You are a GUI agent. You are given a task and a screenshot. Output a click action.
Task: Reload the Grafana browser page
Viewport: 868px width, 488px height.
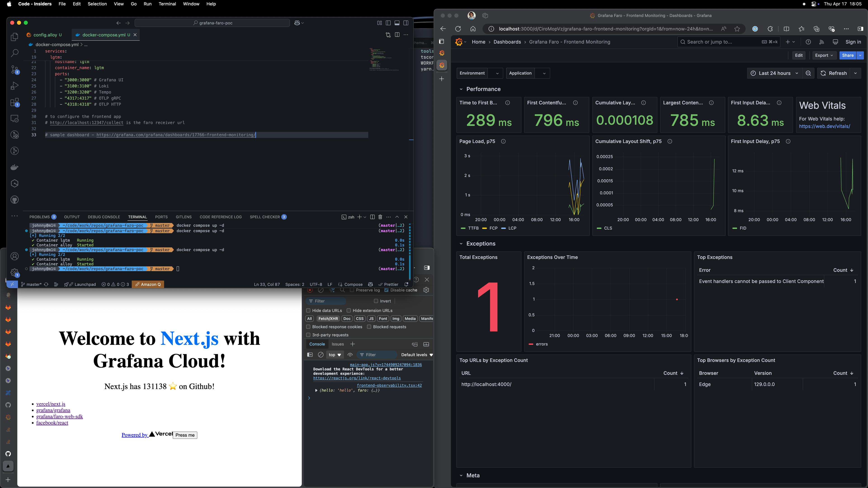458,29
